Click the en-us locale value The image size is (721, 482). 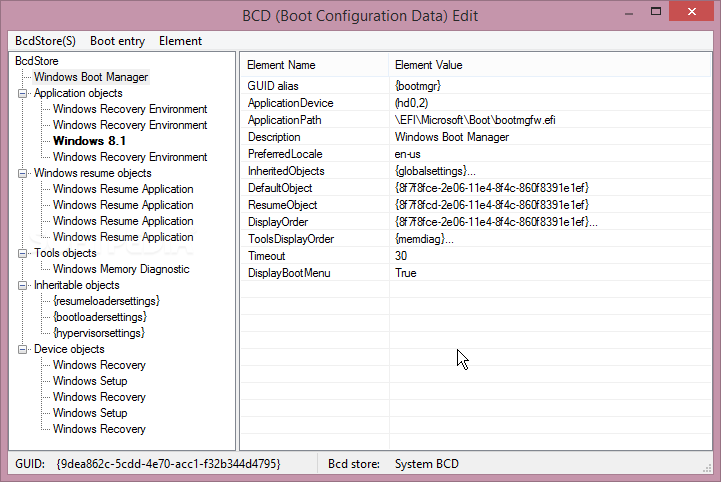(407, 154)
